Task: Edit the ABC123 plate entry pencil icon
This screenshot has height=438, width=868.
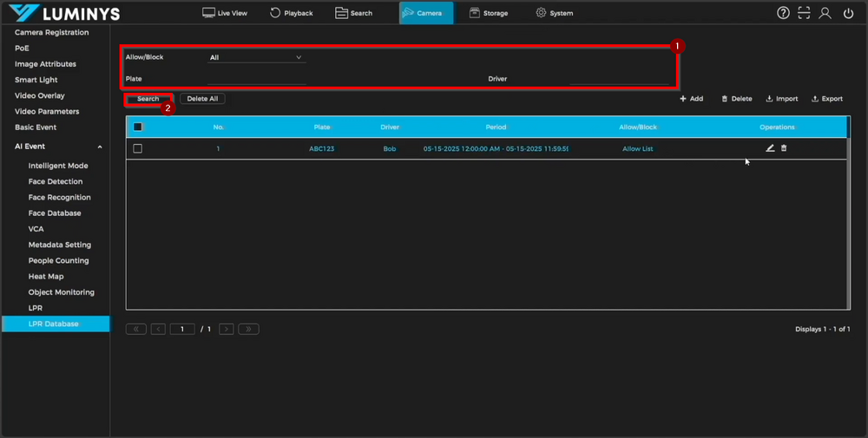Action: pyautogui.click(x=770, y=148)
